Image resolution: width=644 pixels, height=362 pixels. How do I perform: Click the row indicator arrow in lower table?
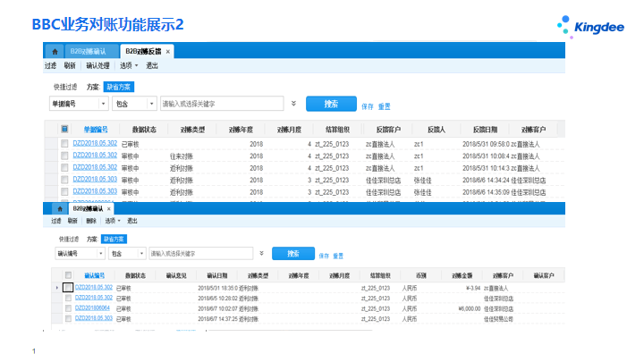coord(57,288)
